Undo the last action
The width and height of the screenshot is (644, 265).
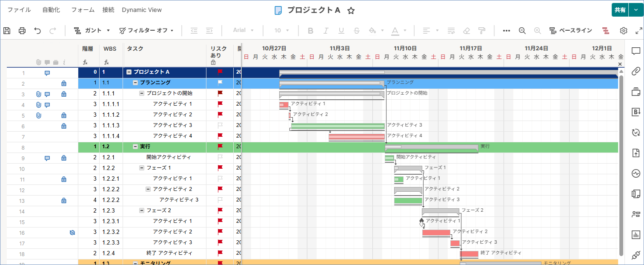coord(37,30)
